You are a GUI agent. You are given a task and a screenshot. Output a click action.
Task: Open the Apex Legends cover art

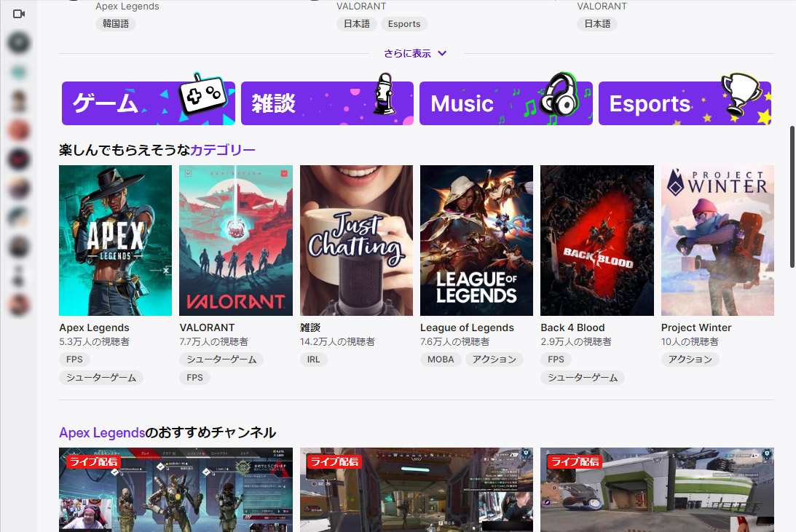click(x=115, y=240)
